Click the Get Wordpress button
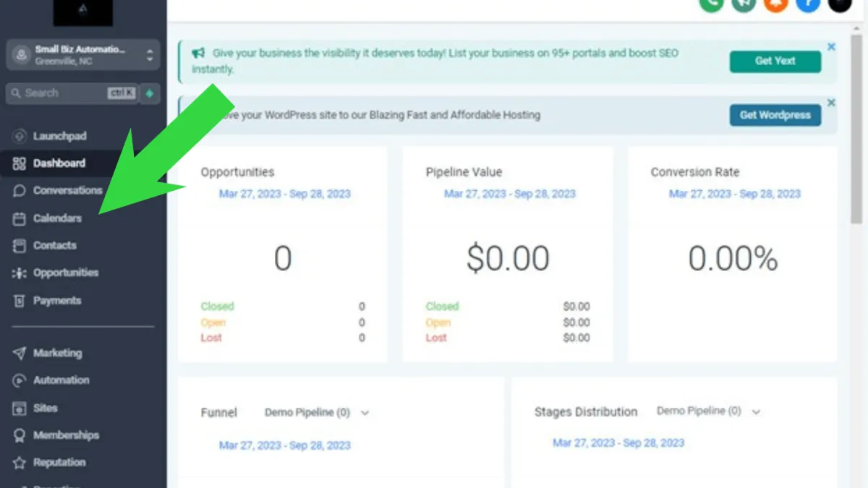868x488 pixels. (x=775, y=115)
